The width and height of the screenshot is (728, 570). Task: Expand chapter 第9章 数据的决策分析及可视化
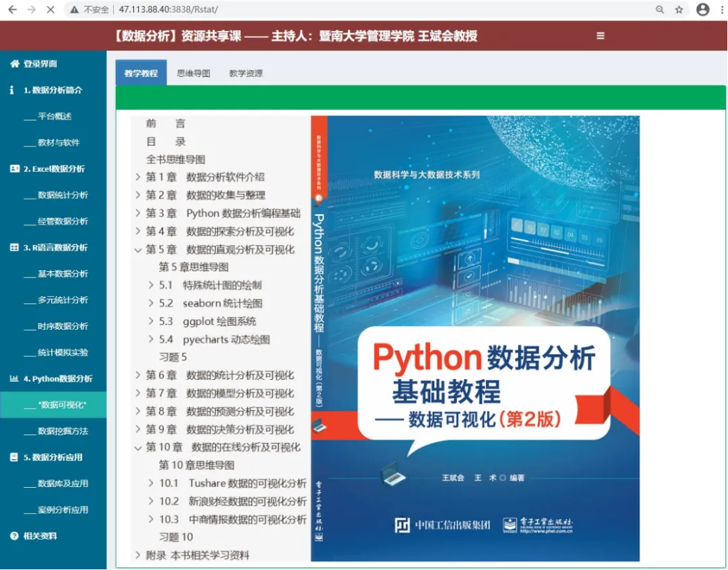point(138,430)
